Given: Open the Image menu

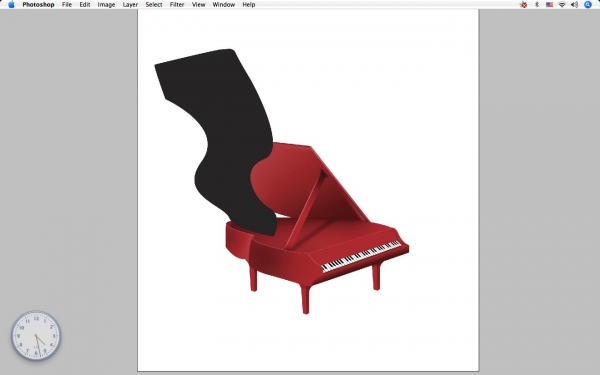Looking at the screenshot, I should pos(106,5).
